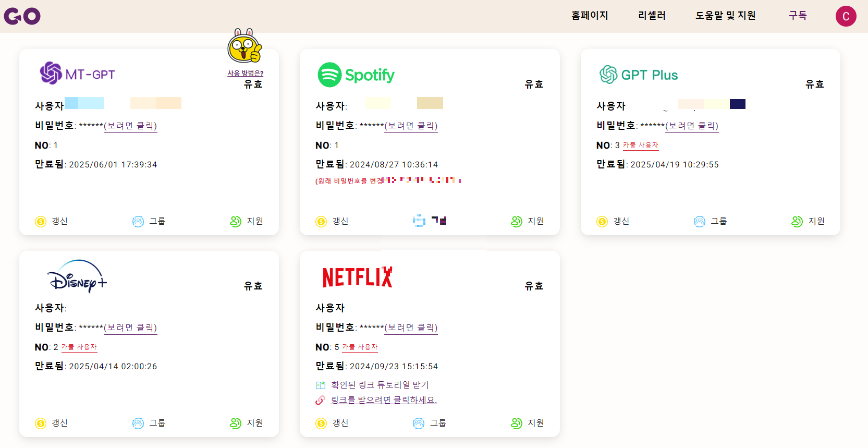Click Netflix expiry 2024/09/23 15:15:54
Image resolution: width=868 pixels, height=448 pixels.
coord(394,367)
